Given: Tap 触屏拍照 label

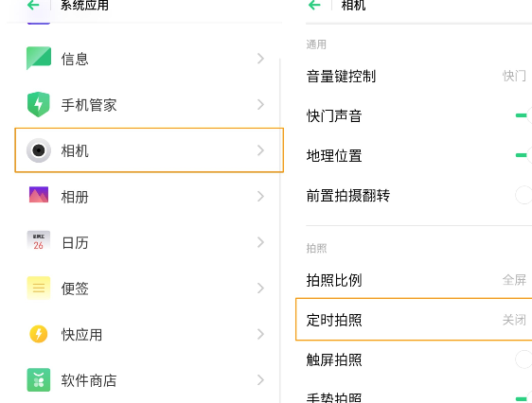Looking at the screenshot, I should click(334, 359).
